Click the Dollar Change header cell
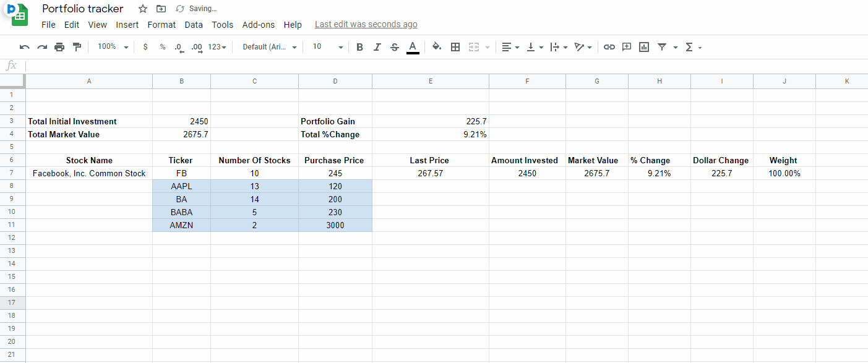 click(722, 160)
